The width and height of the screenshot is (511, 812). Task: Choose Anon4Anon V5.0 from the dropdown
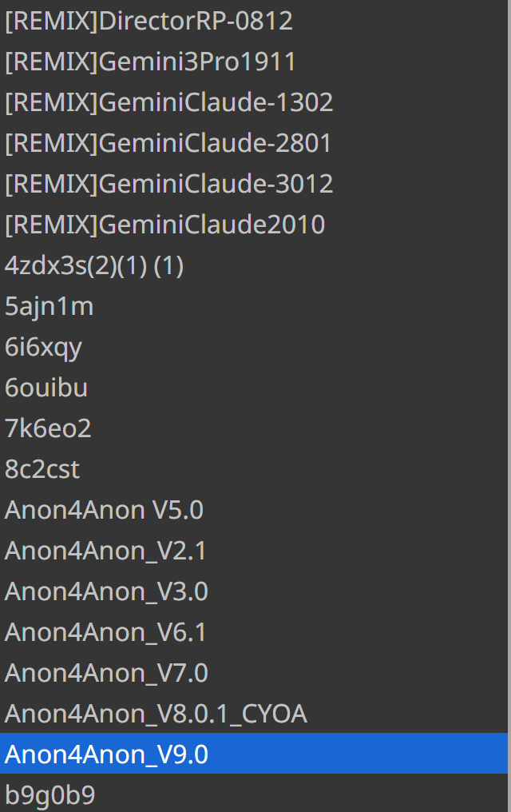(x=104, y=511)
